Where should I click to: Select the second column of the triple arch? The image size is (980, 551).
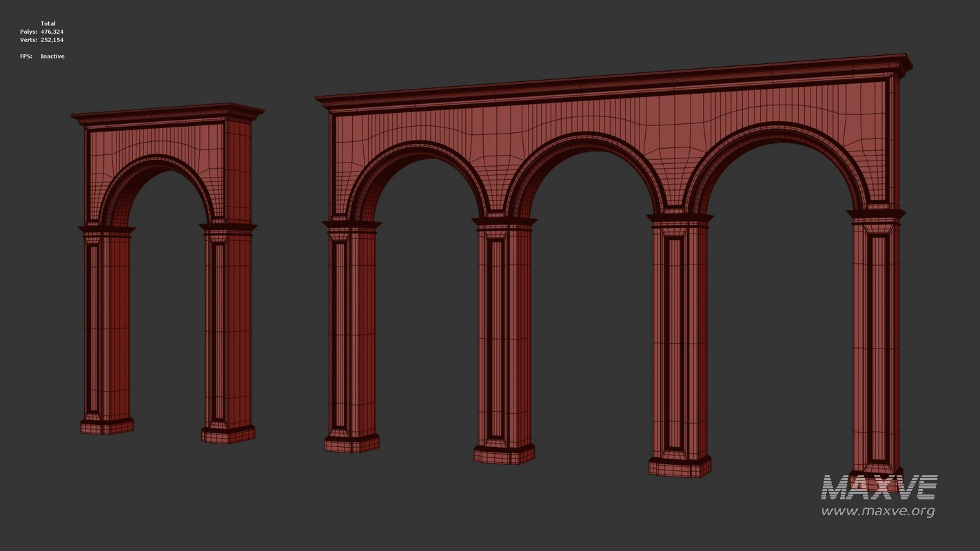coord(504,337)
